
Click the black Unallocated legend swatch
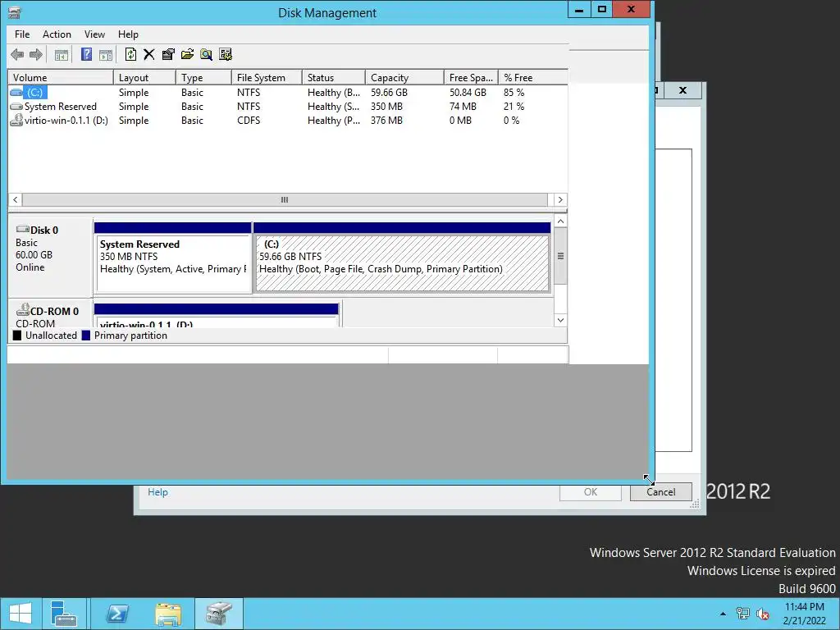click(x=17, y=336)
